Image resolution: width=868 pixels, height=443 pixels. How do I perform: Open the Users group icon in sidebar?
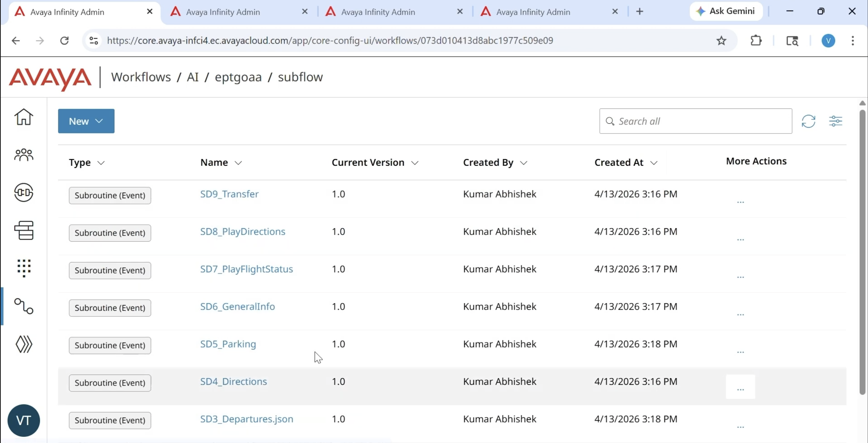pyautogui.click(x=24, y=155)
